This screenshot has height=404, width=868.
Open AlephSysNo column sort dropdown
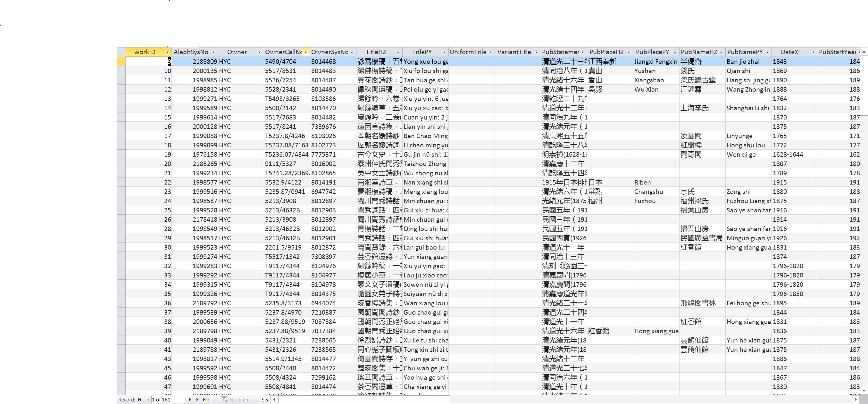pyautogui.click(x=213, y=52)
